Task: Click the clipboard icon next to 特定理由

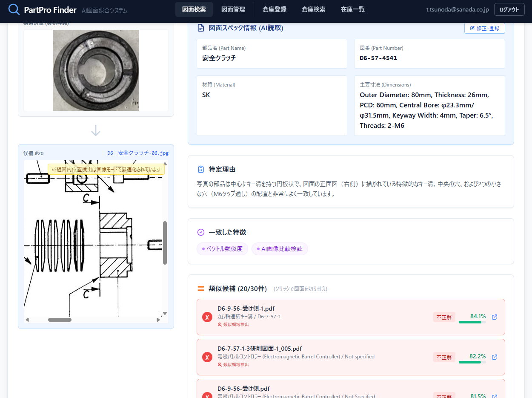Action: click(200, 169)
